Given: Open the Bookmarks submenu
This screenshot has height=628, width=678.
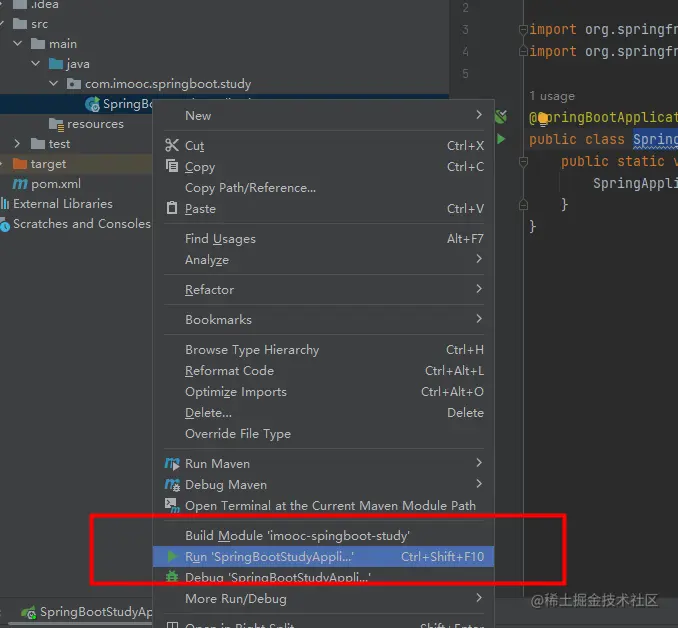Looking at the screenshot, I should click(323, 319).
